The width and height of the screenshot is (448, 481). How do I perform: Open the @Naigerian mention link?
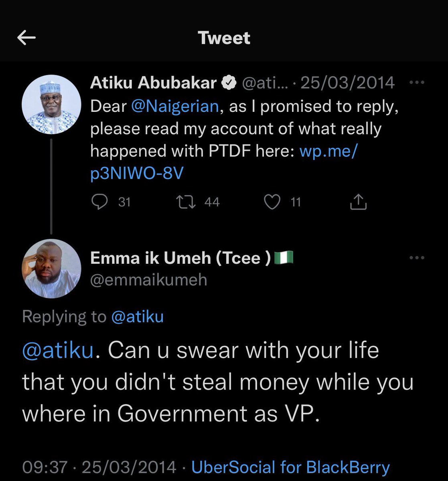175,106
